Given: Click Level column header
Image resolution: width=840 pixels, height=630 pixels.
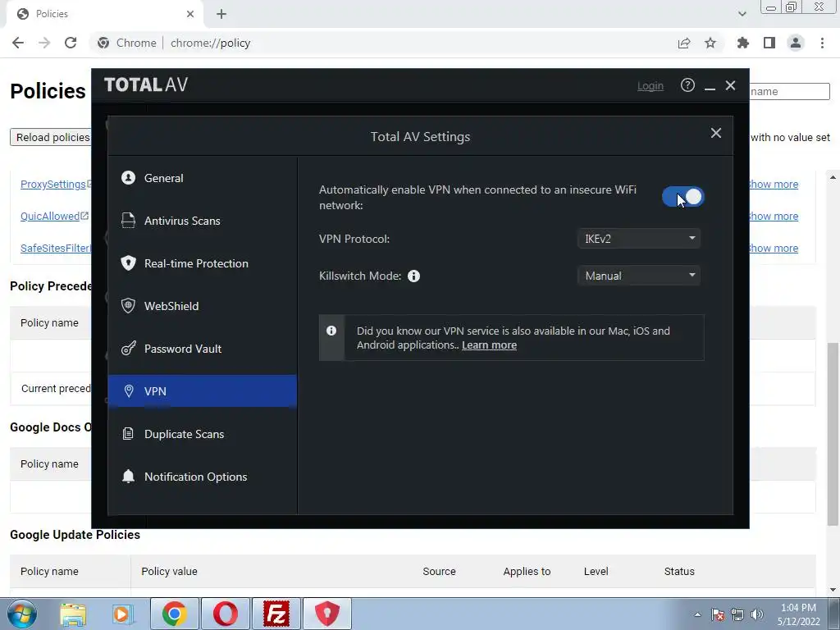Looking at the screenshot, I should (596, 571).
